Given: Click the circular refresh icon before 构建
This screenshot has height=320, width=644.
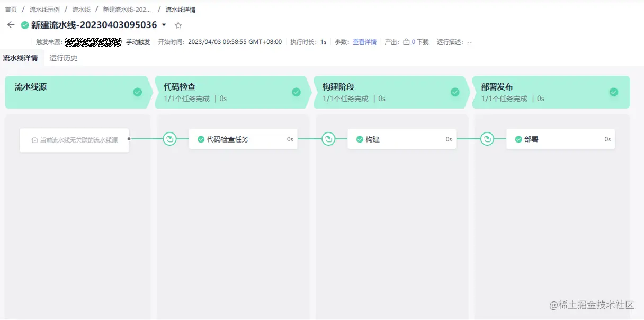Looking at the screenshot, I should point(328,139).
